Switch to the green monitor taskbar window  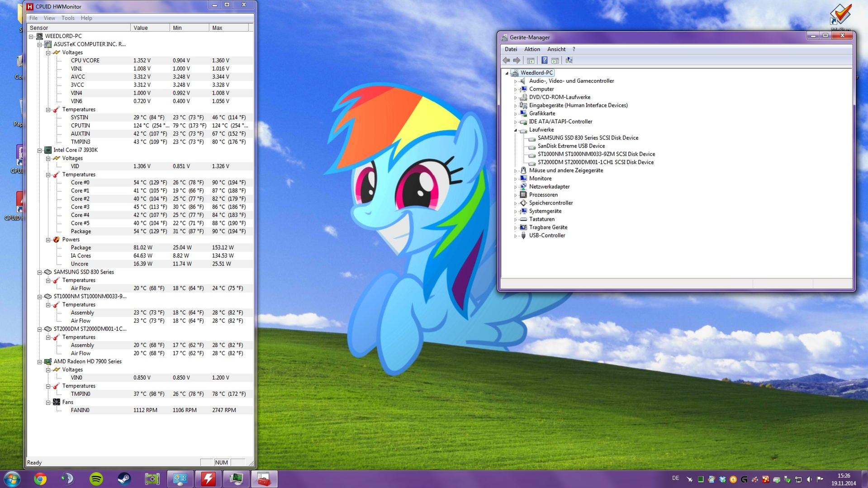click(236, 479)
